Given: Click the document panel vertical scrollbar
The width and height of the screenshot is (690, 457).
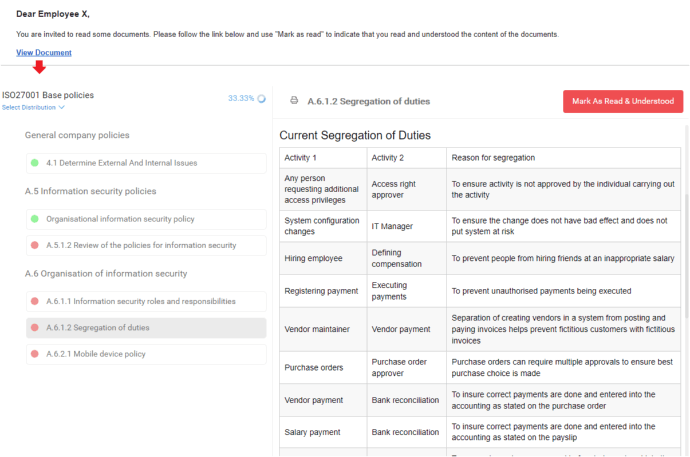Looking at the screenshot, I should pyautogui.click(x=686, y=250).
